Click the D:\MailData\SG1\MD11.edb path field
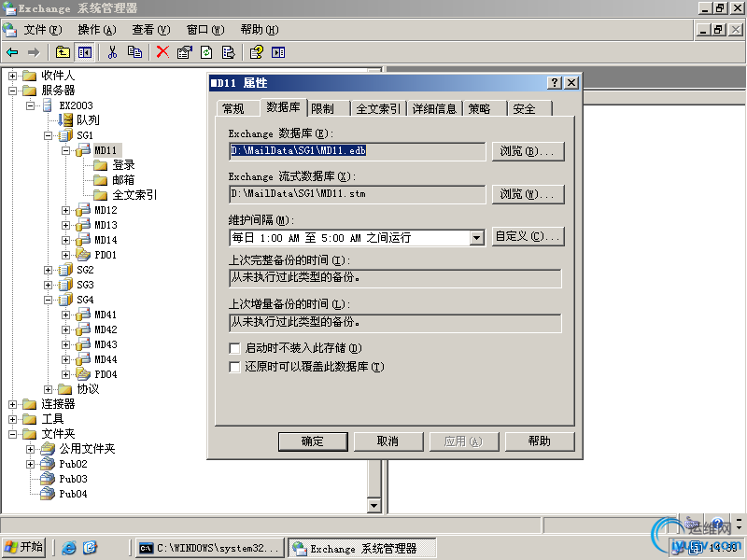The height and width of the screenshot is (560, 747). click(x=358, y=151)
